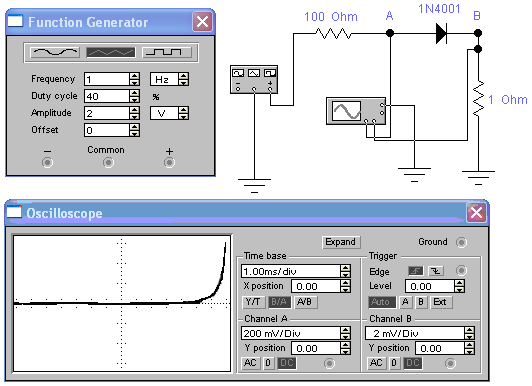Choose falling edge trigger icon
This screenshot has height=386, width=532.
436,271
